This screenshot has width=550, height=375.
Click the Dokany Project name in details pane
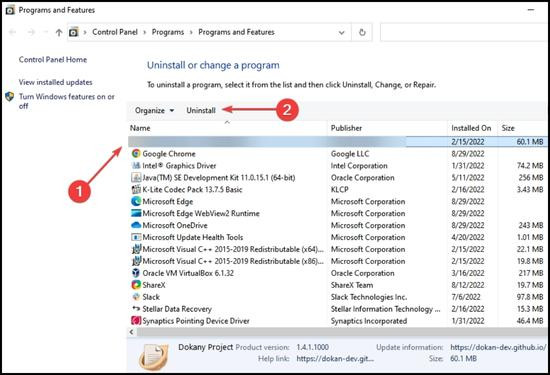pos(206,347)
